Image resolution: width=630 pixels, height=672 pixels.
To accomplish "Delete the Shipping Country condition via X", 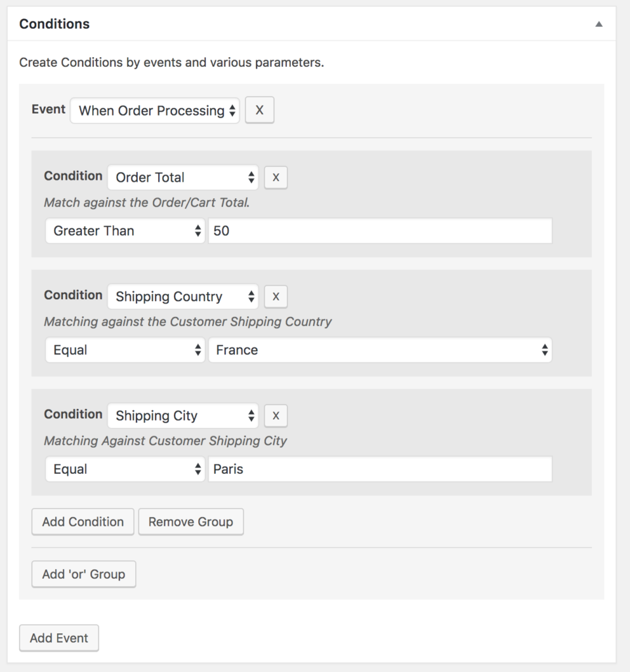I will click(x=276, y=297).
